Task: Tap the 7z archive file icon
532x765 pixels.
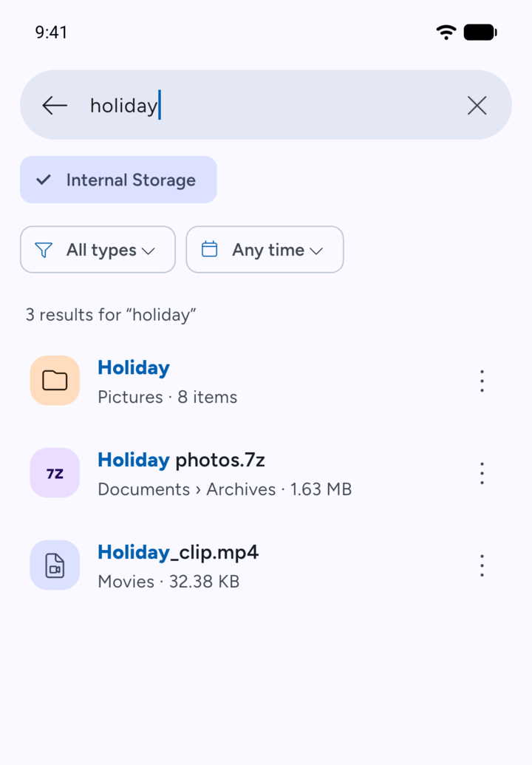Action: pyautogui.click(x=55, y=473)
